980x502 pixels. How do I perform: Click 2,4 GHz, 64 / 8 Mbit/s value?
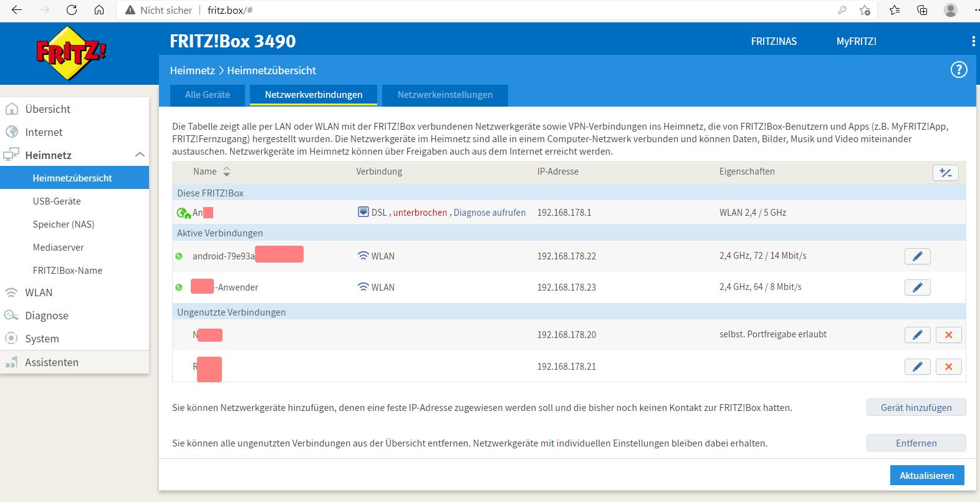(x=761, y=287)
